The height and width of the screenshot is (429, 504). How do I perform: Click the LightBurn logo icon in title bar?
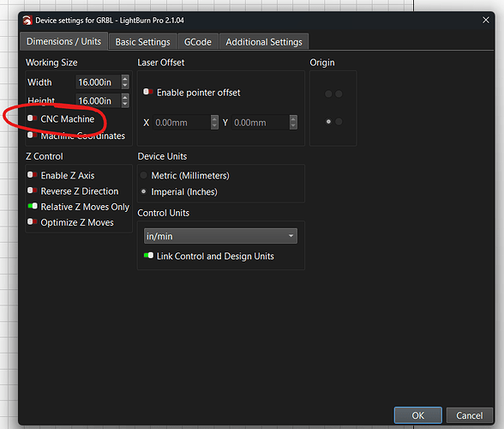click(x=27, y=21)
